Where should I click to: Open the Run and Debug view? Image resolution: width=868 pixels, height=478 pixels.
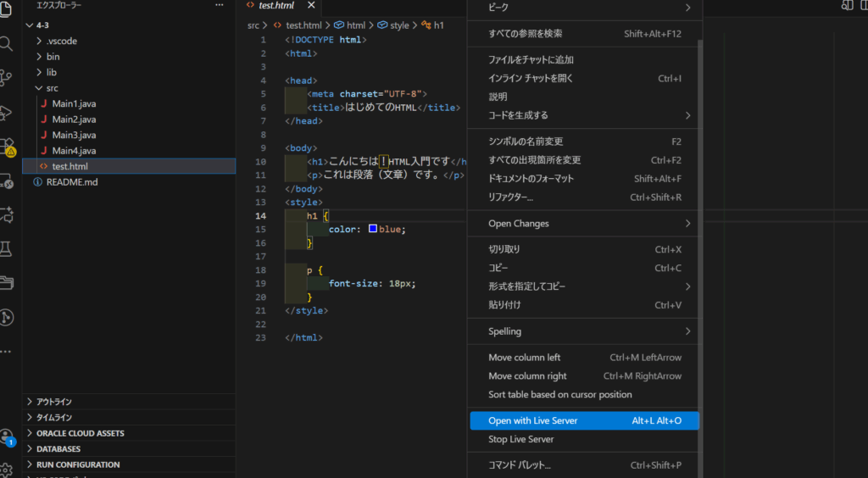(x=7, y=113)
